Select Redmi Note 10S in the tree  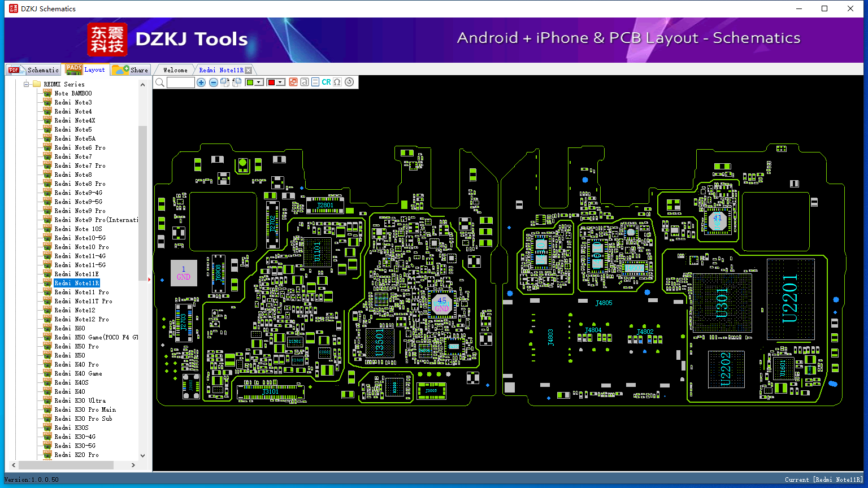pyautogui.click(x=79, y=229)
